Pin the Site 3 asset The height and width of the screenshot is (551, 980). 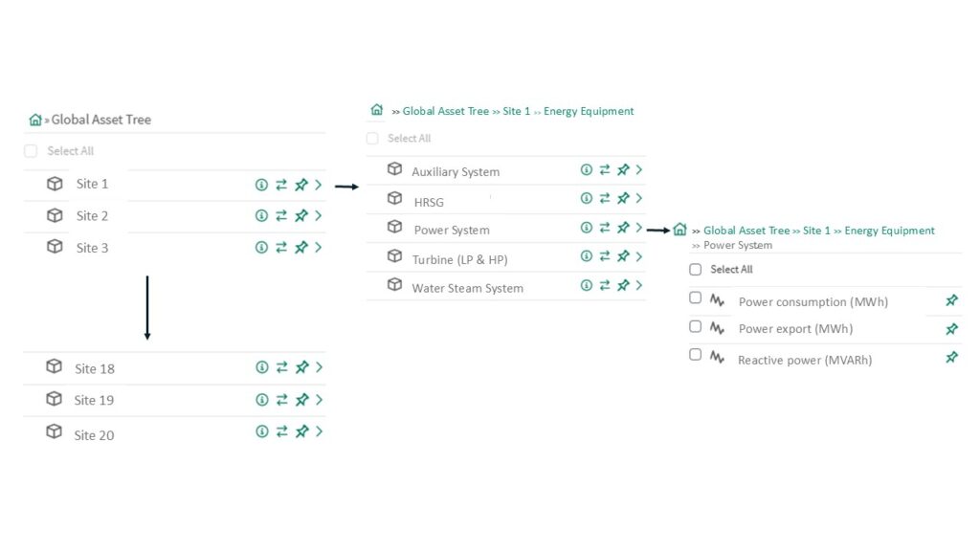[x=301, y=247]
